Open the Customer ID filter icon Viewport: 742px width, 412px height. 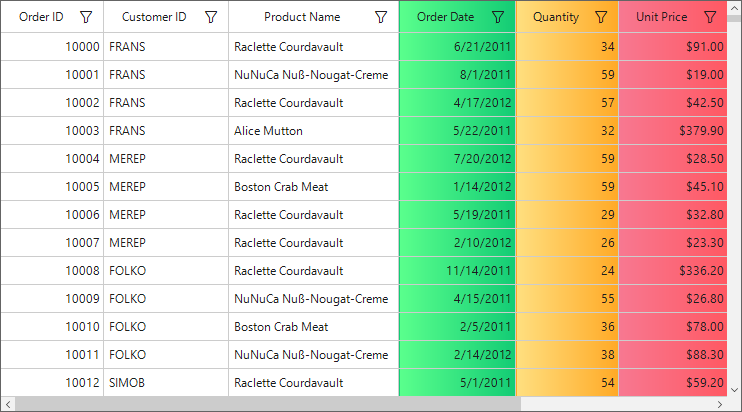pos(211,17)
